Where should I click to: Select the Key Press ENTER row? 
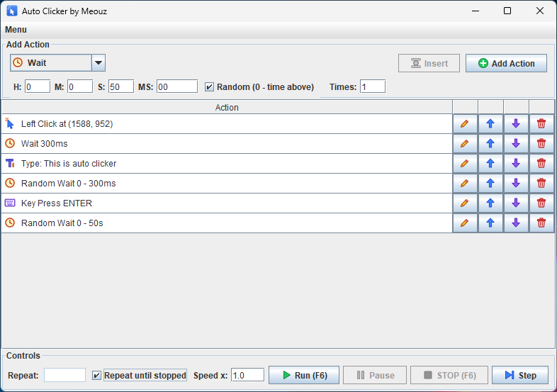click(227, 203)
